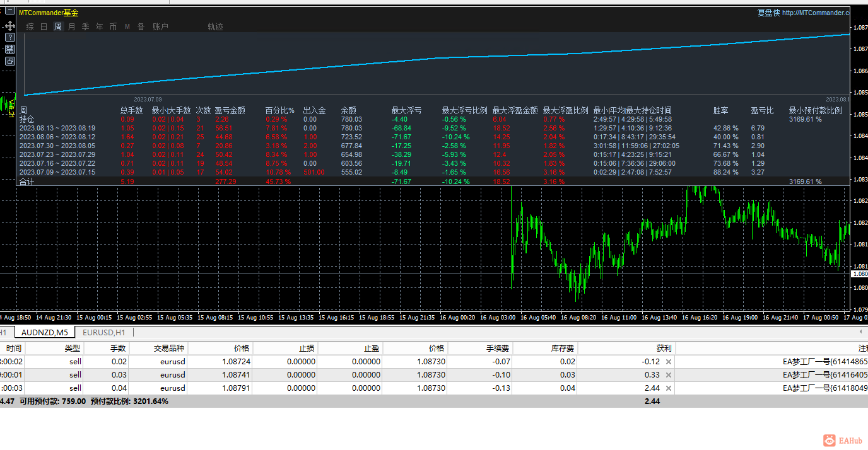Click the EAHub pig logo
Viewport: 868px width, 450px height.
[x=830, y=441]
